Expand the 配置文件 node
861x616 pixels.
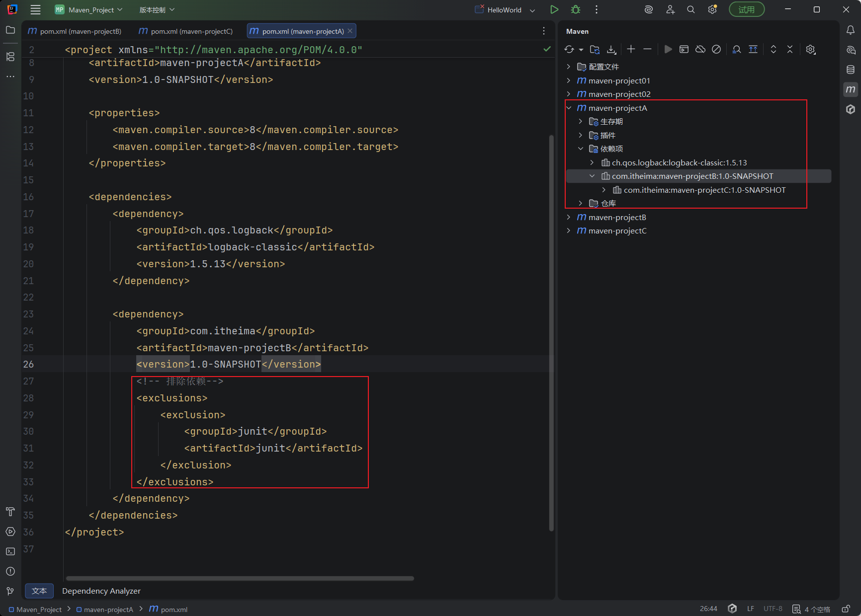[x=569, y=67]
